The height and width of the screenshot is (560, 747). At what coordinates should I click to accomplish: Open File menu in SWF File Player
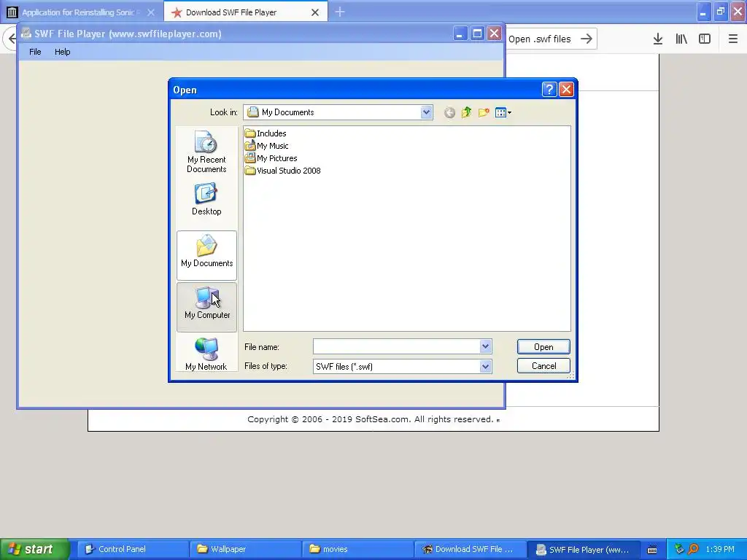click(35, 52)
